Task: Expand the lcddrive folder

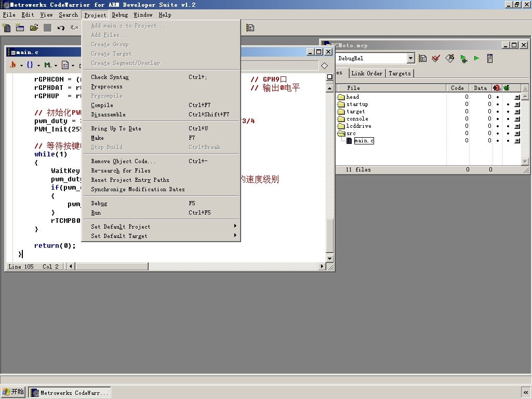Action: coord(341,126)
